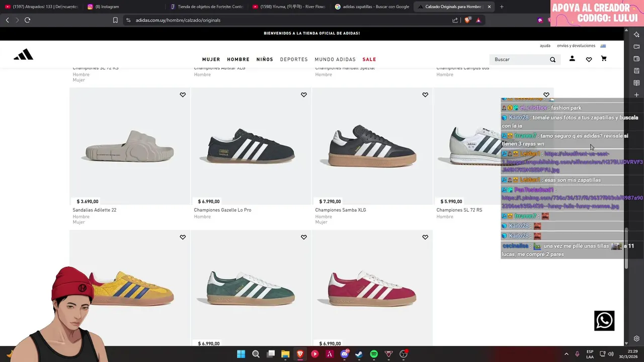This screenshot has width=644, height=362.
Task: Open the SALE navigation menu
Action: click(369, 59)
